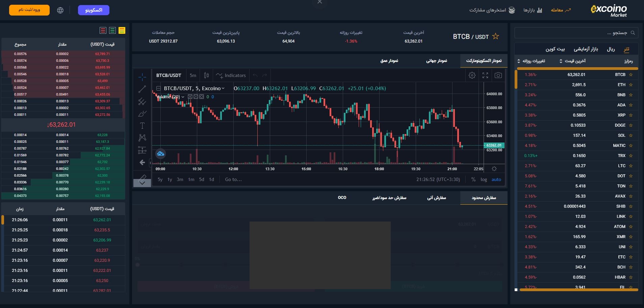Select the chart patterns tool
644x308 pixels.
[142, 138]
